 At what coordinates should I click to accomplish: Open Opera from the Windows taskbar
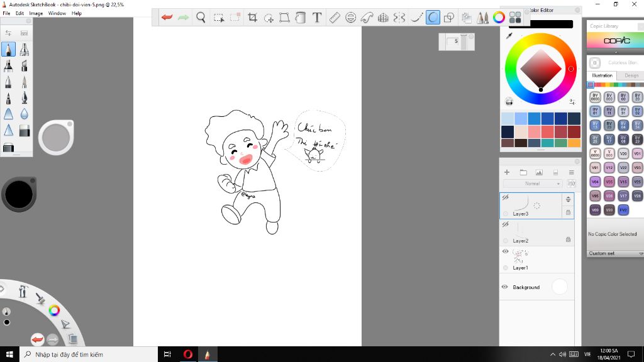187,354
